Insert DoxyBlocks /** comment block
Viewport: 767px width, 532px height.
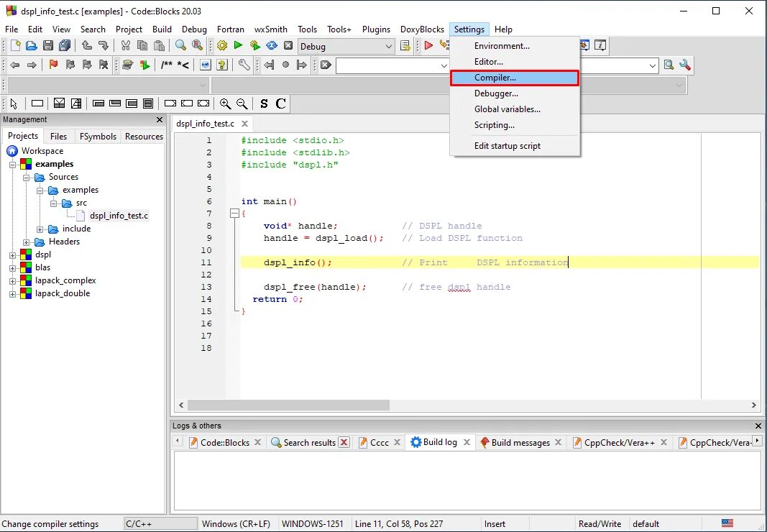166,65
